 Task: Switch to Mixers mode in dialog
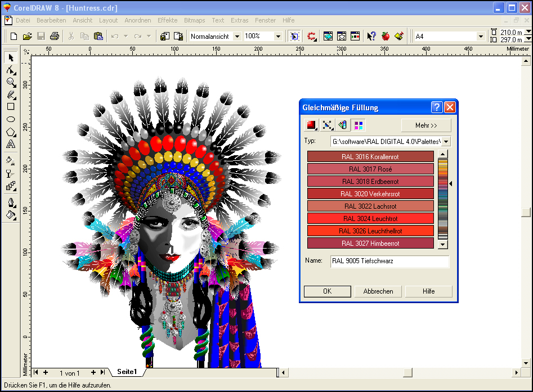point(327,125)
